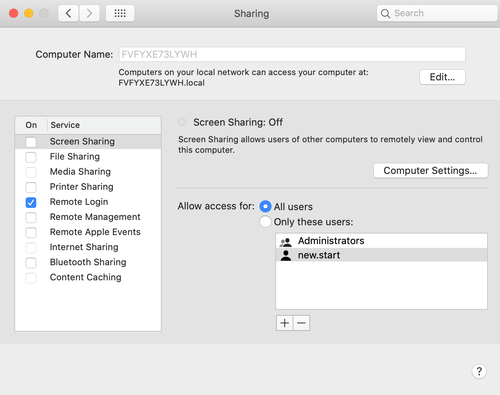500x395 pixels.
Task: Go forward with the right chevron button
Action: point(89,13)
